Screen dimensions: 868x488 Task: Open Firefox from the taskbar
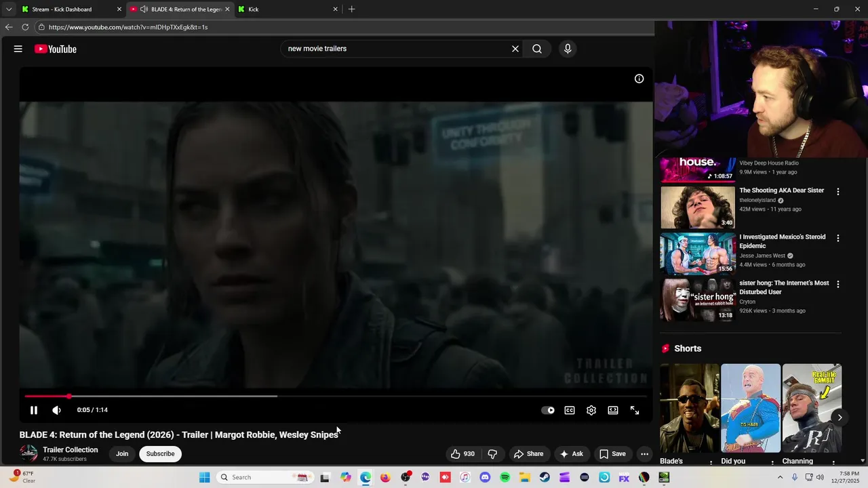click(x=385, y=477)
